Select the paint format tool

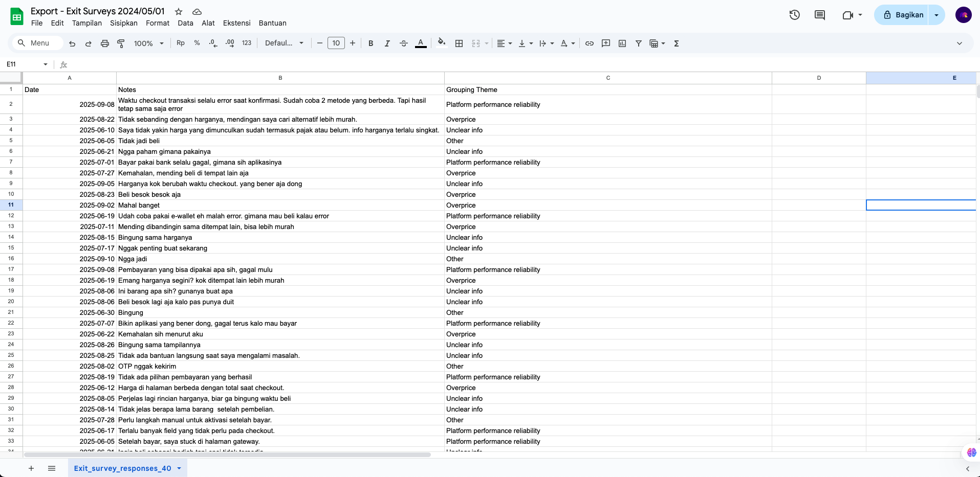[121, 43]
